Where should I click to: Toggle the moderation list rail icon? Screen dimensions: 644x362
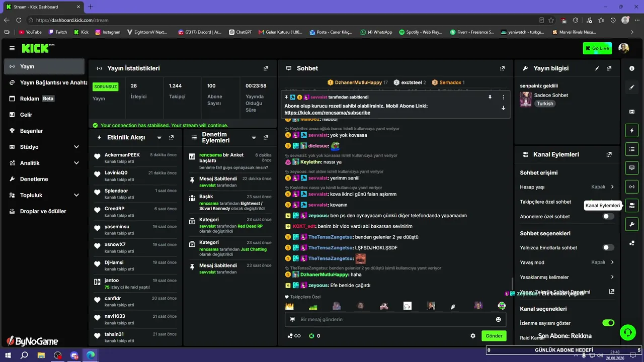tap(632, 149)
